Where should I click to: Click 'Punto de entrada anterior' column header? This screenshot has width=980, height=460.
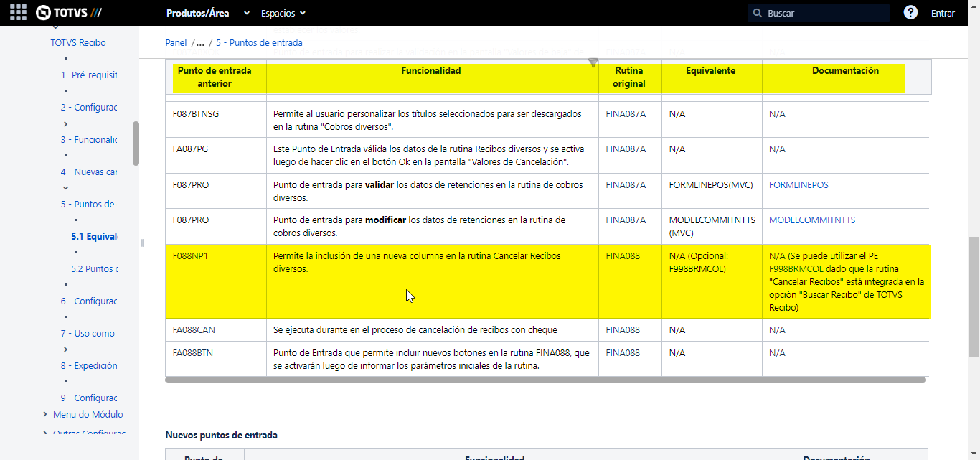215,78
